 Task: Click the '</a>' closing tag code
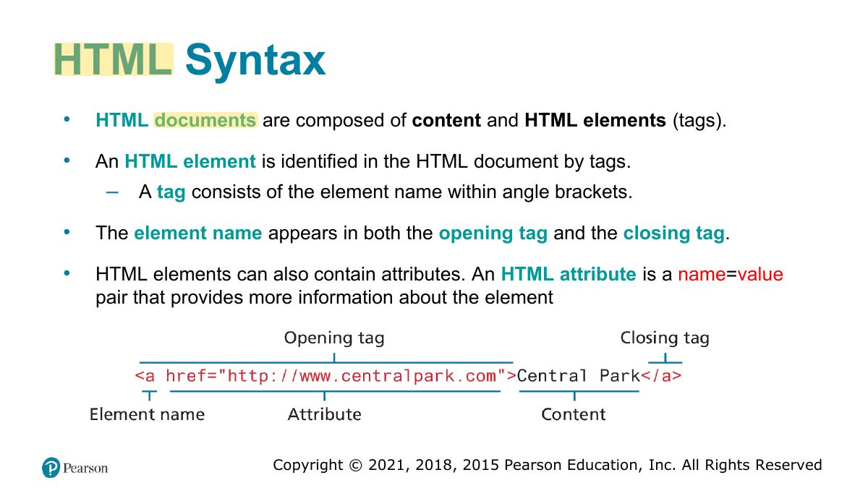click(661, 376)
